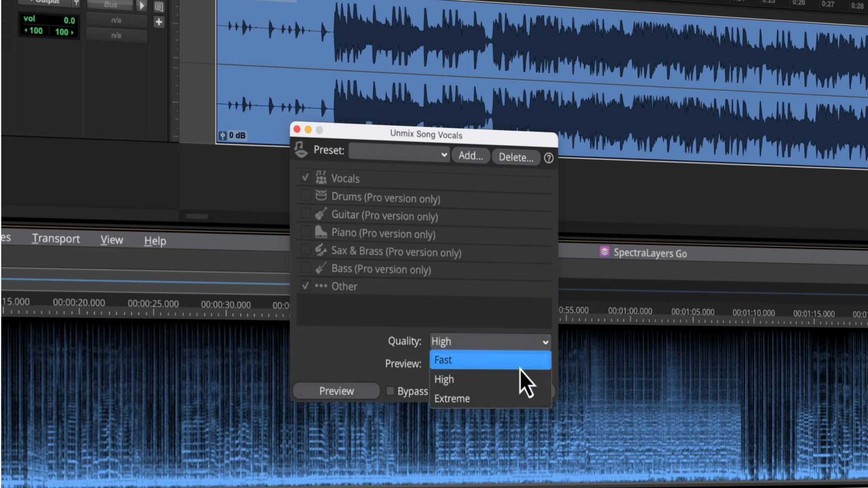Screen dimensions: 868x488
Task: Open help via the question mark icon
Action: tap(548, 158)
